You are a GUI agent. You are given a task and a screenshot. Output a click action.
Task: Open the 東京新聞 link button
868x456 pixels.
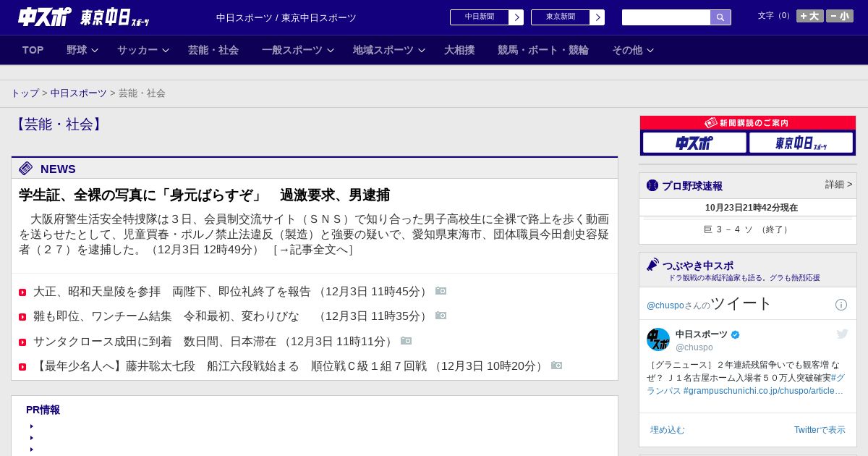(x=568, y=17)
